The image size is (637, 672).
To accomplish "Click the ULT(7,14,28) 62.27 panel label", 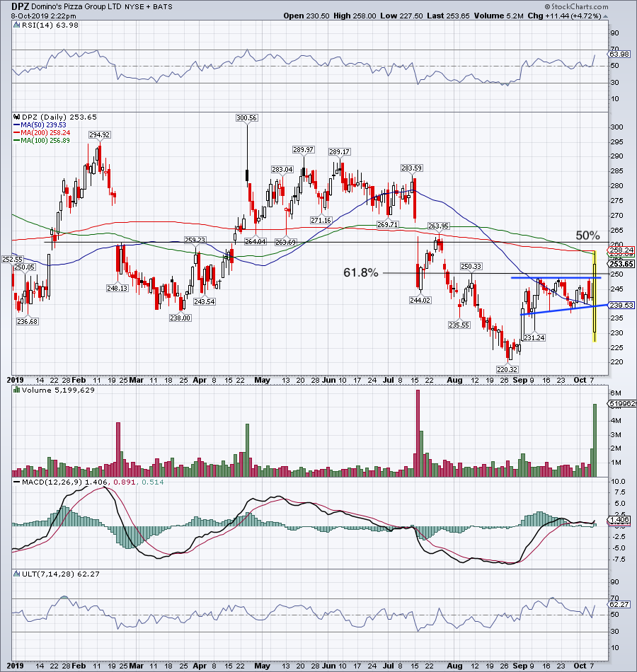I will (x=60, y=574).
